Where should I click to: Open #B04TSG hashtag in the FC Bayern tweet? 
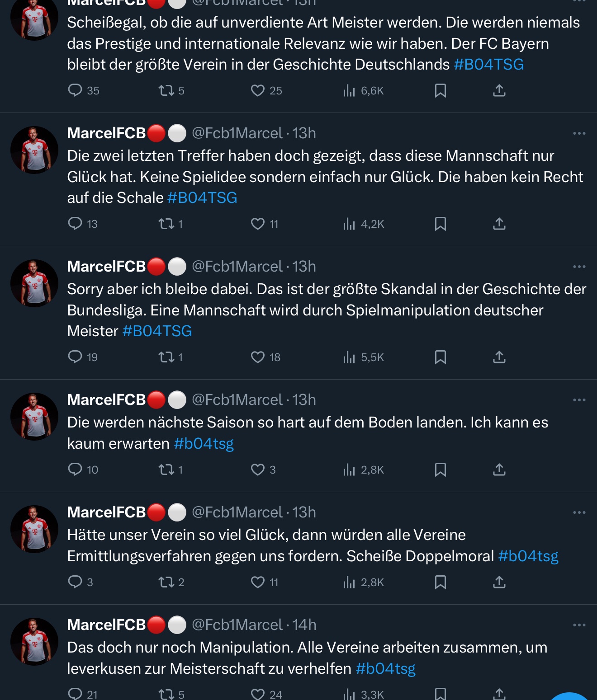tap(488, 65)
